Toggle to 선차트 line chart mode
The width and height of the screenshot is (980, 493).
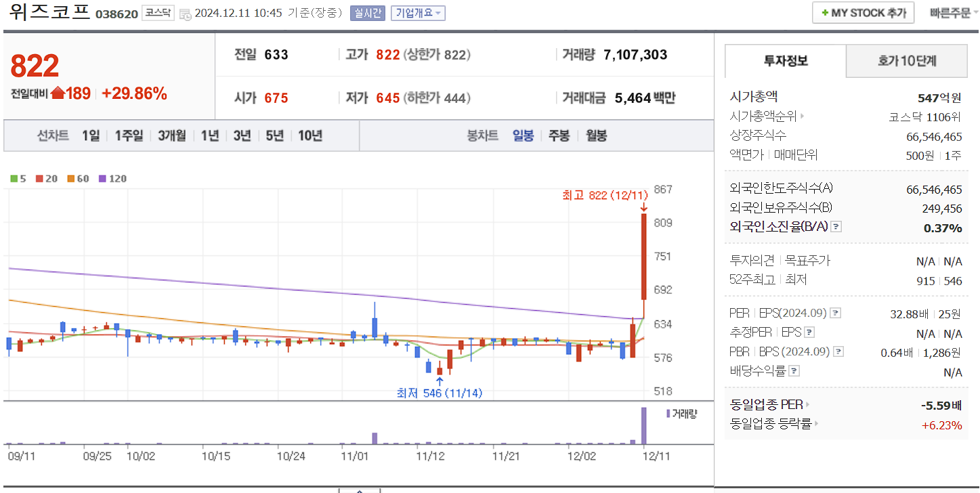52,136
